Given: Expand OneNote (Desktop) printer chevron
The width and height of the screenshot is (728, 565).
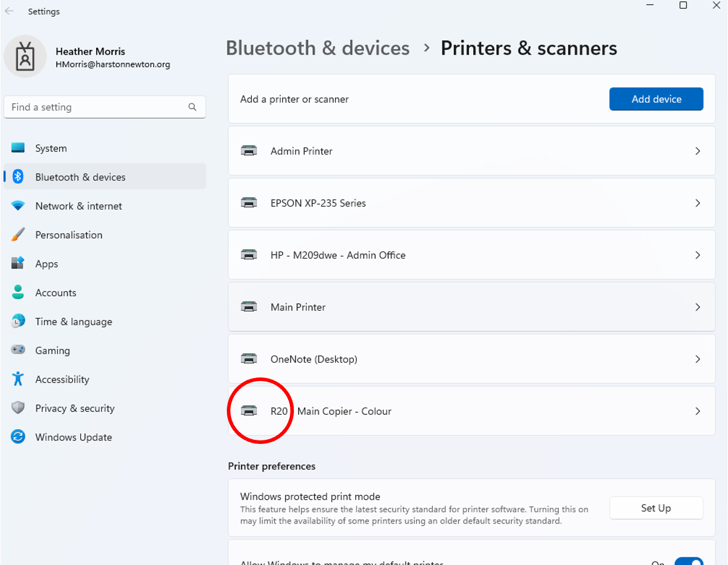Looking at the screenshot, I should 698,359.
